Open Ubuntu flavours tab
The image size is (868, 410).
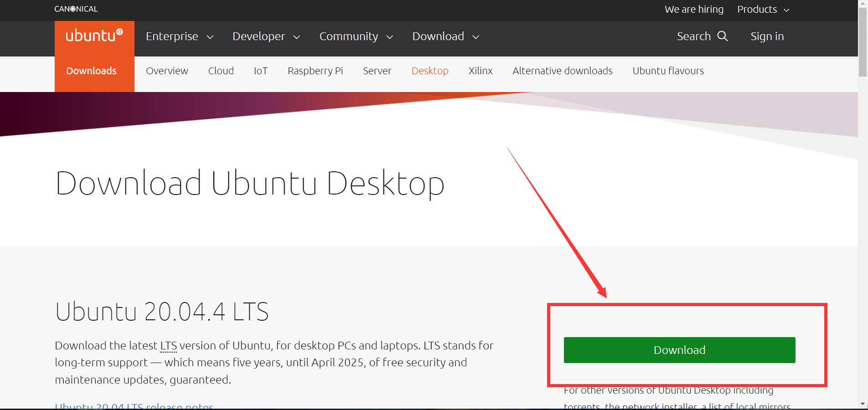[x=668, y=71]
